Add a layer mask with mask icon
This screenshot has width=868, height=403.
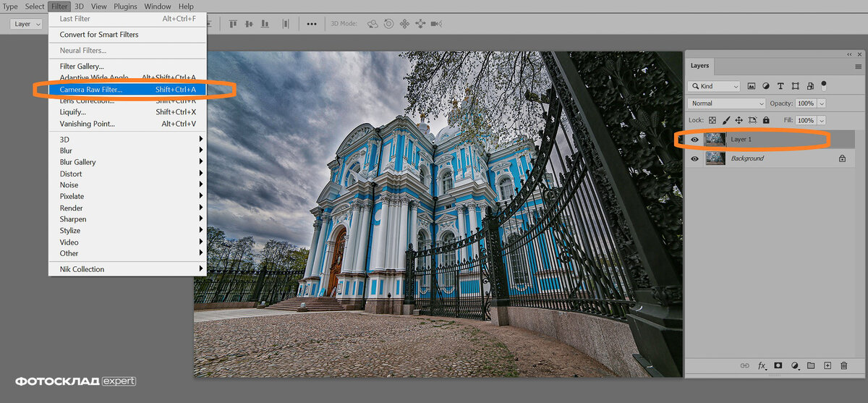(x=778, y=366)
